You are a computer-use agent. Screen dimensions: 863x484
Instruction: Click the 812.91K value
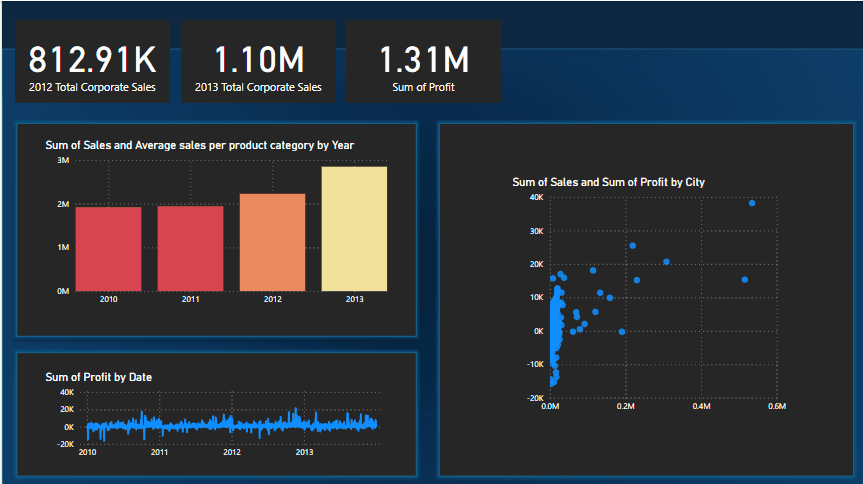point(92,59)
